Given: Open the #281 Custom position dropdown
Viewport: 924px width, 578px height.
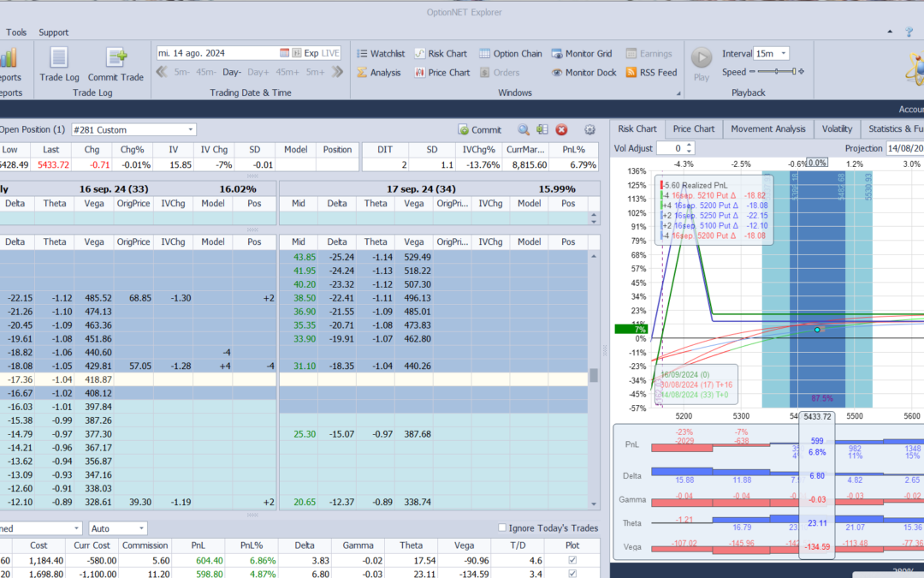Looking at the screenshot, I should point(191,130).
